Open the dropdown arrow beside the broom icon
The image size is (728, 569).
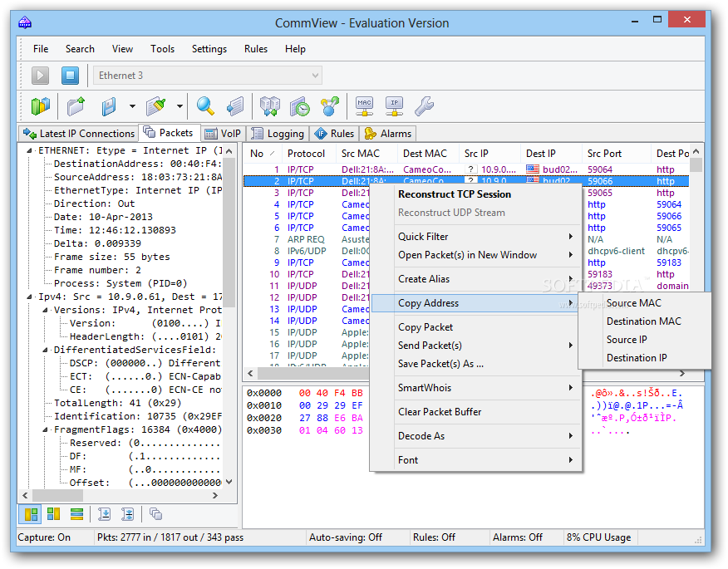180,106
